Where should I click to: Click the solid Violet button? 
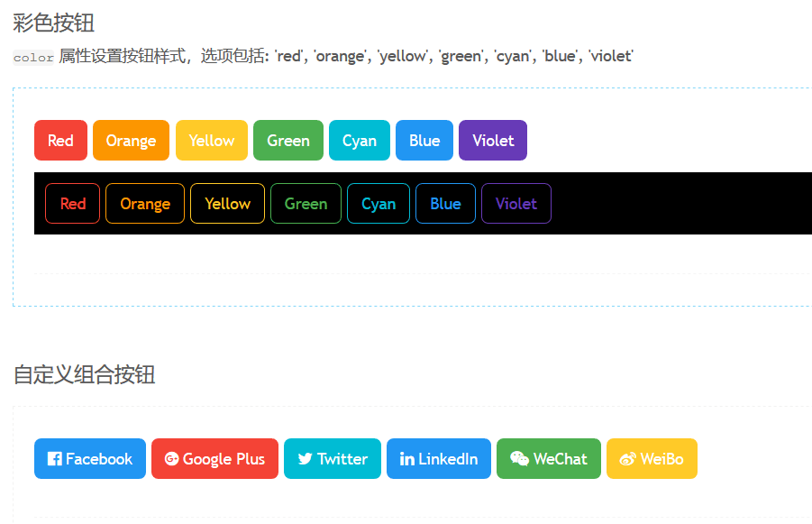click(x=493, y=141)
